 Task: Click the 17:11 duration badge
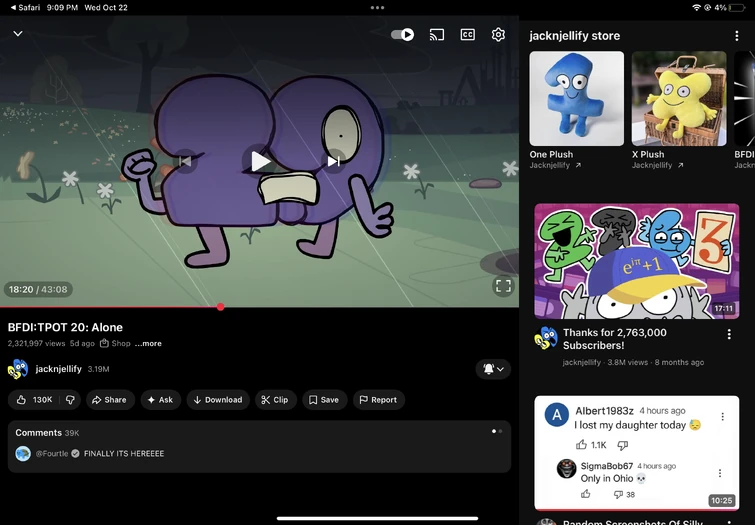coord(724,308)
